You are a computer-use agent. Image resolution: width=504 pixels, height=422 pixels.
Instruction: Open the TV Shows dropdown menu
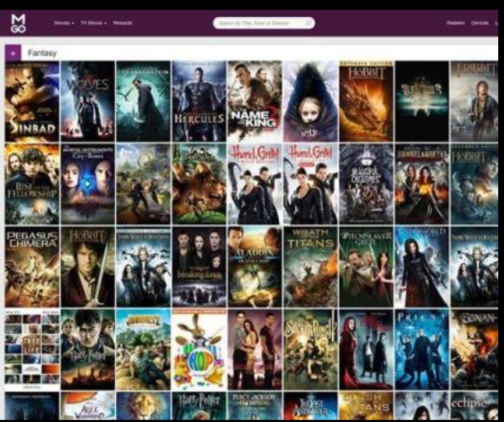[94, 23]
